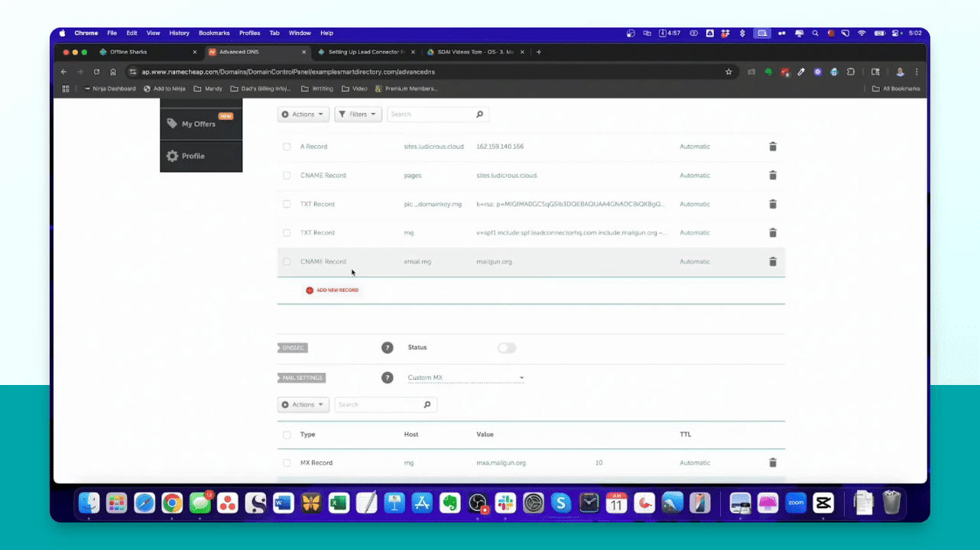Open the Premium Members bookmark
This screenshot has width=980, height=550.
(x=406, y=89)
